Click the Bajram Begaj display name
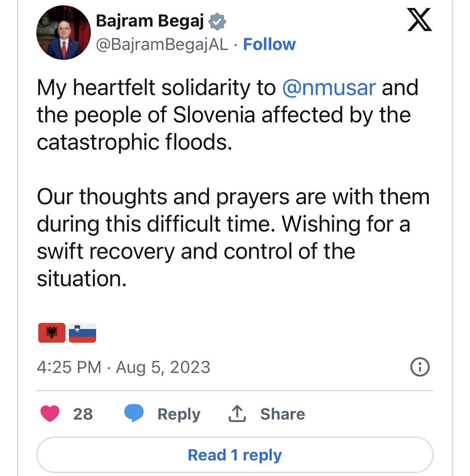Image resolution: width=470 pixels, height=476 pixels. [150, 21]
